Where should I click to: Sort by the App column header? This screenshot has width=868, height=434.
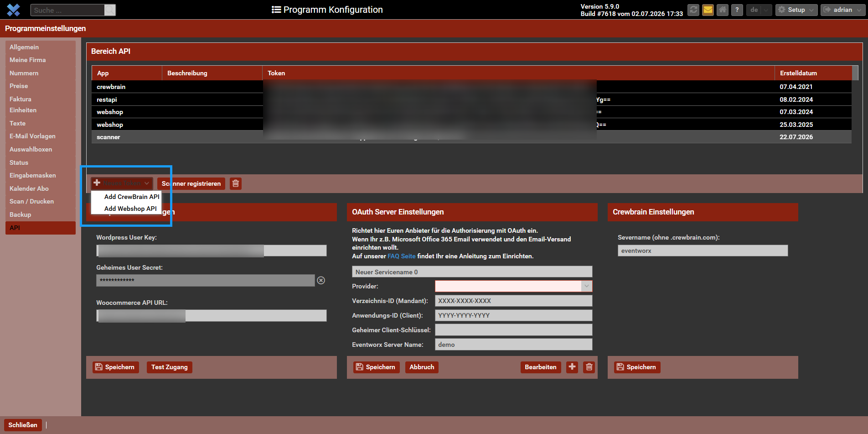coord(127,73)
